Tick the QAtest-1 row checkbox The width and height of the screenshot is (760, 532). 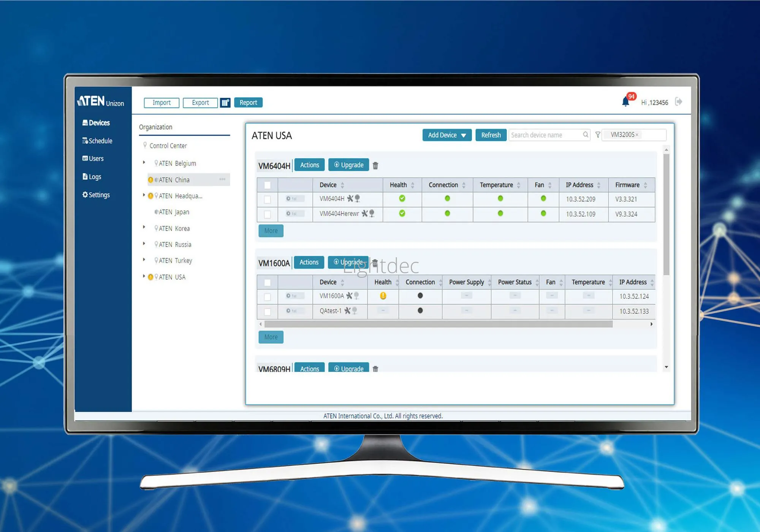pos(268,311)
